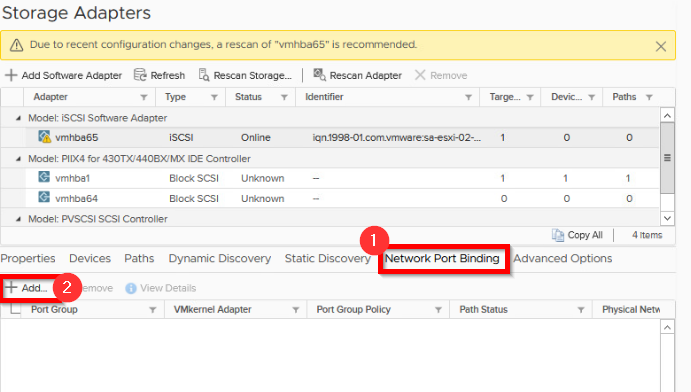
Task: Open filter for Devices column
Action: click(x=592, y=97)
